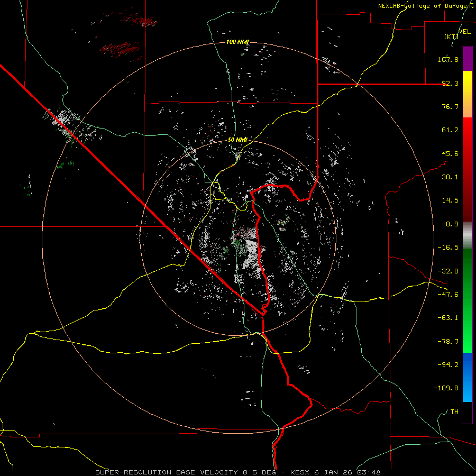Click the NEXLAB-College of DuPage credit text

point(426,6)
